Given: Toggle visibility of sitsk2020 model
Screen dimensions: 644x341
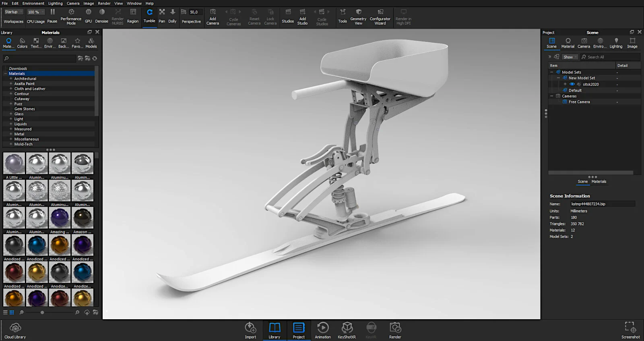Looking at the screenshot, I should point(572,84).
